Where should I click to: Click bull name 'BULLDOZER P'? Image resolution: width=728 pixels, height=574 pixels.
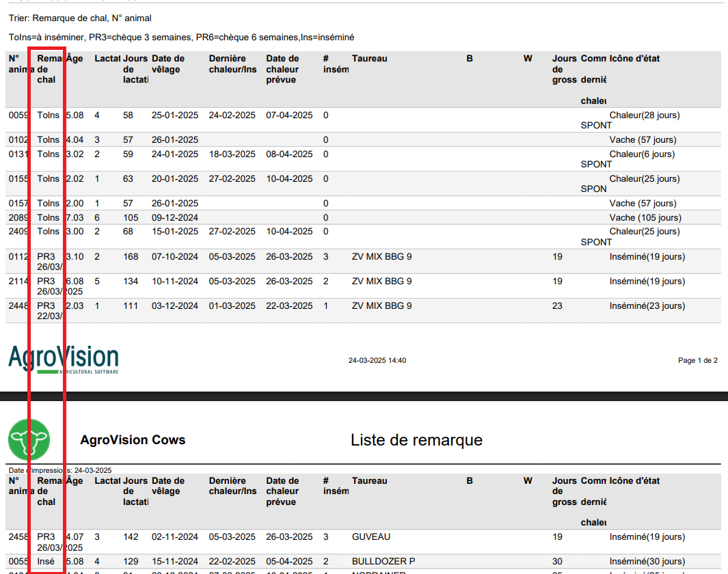[x=383, y=562]
